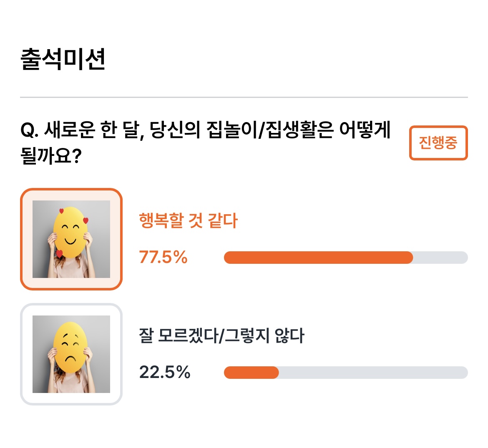This screenshot has height=448, width=488.
Task: Click the 22.5% percentage text
Action: [x=165, y=372]
